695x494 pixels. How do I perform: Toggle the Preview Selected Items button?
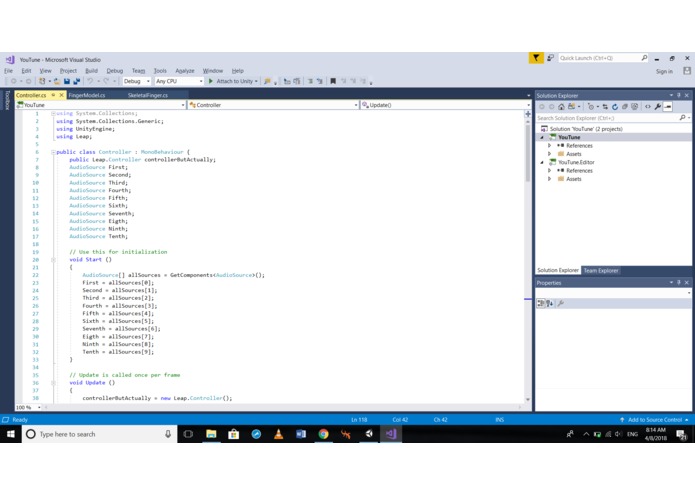pos(668,107)
